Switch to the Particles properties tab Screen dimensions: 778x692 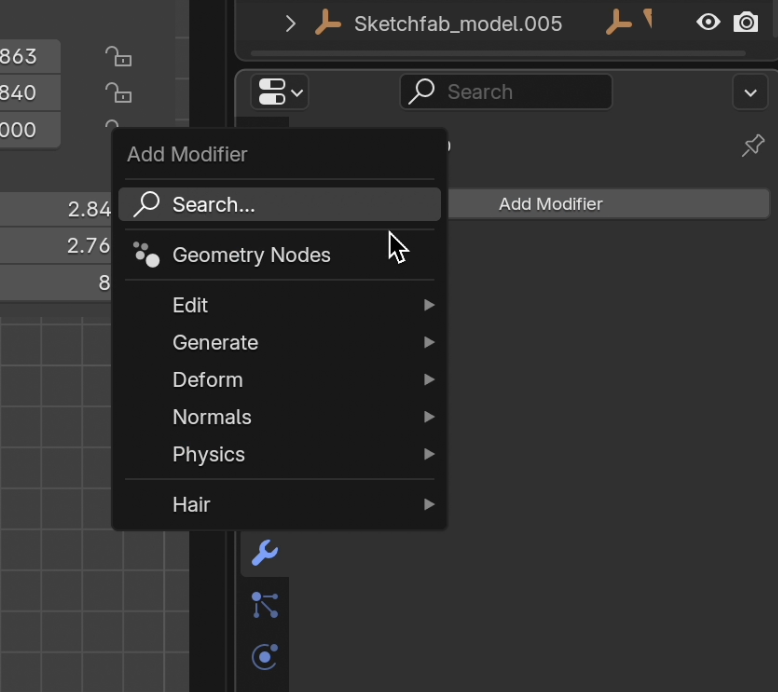click(x=265, y=605)
